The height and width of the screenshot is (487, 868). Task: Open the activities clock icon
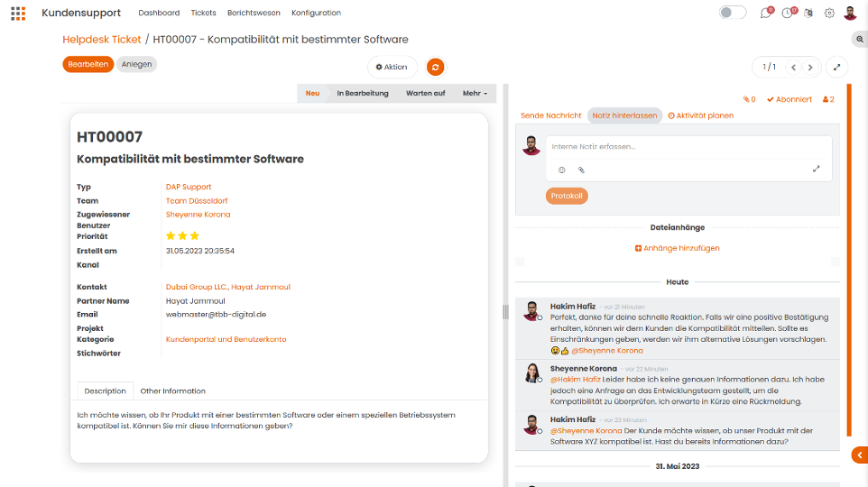pyautogui.click(x=788, y=13)
